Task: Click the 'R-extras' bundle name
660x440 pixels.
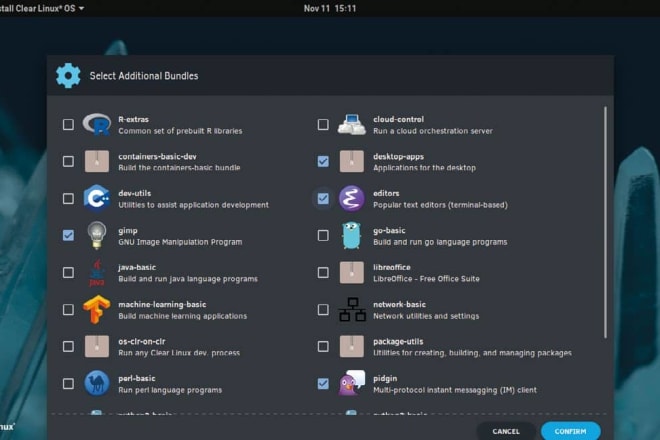Action: tap(133, 119)
